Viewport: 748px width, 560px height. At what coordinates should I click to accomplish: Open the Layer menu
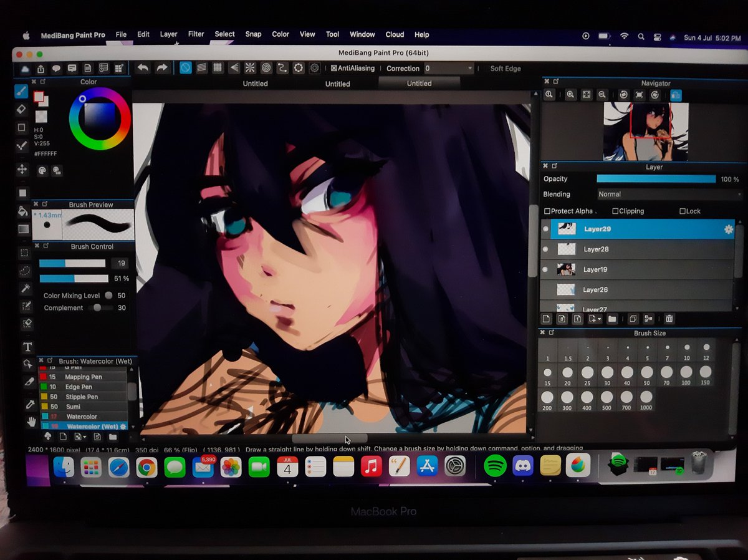click(x=168, y=34)
